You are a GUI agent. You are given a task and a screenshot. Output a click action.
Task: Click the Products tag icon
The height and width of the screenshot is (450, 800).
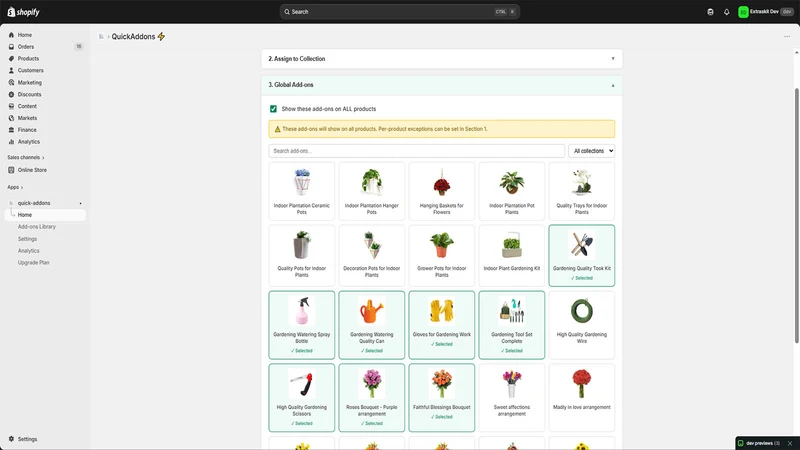(11, 59)
